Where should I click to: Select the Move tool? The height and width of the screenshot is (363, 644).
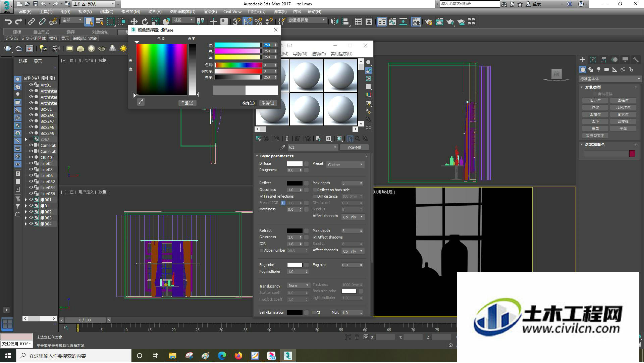point(134,22)
